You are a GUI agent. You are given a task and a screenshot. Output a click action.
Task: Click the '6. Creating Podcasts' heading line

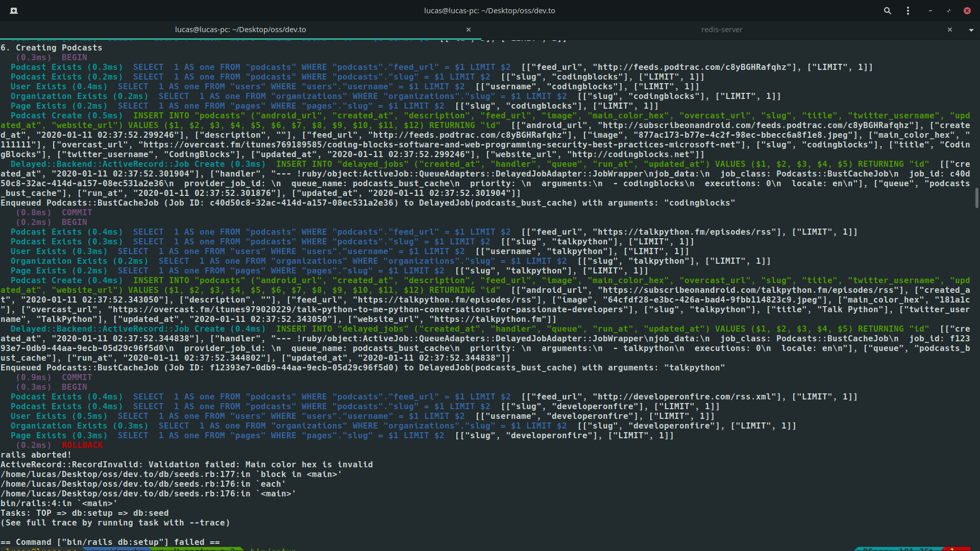(x=51, y=48)
